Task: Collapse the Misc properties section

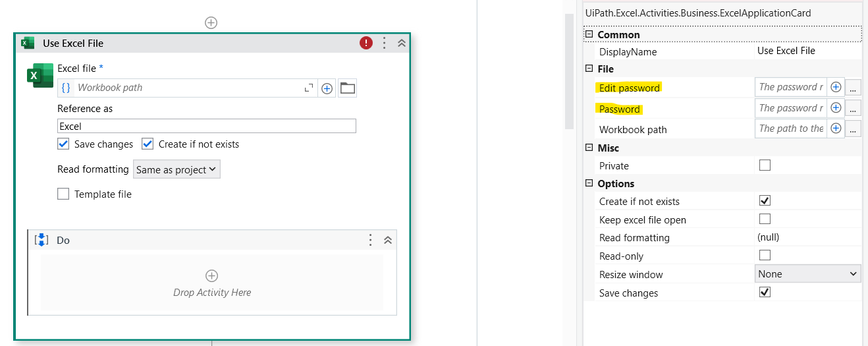Action: [x=589, y=148]
